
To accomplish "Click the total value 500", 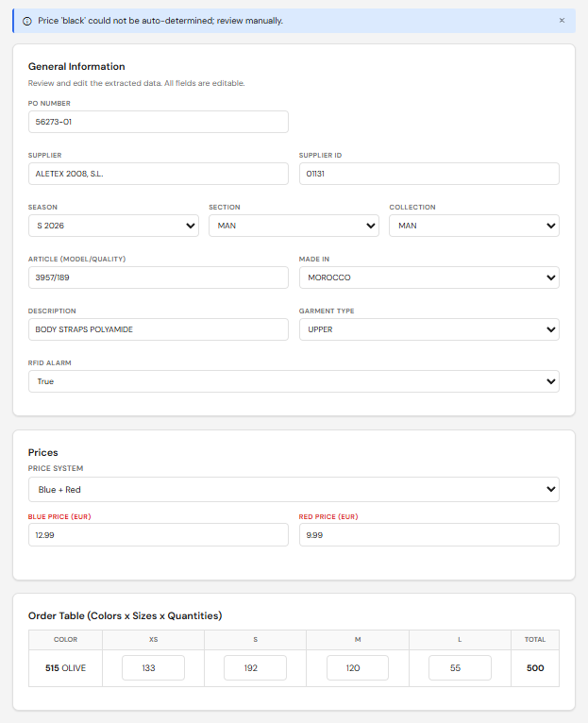I will tap(535, 668).
